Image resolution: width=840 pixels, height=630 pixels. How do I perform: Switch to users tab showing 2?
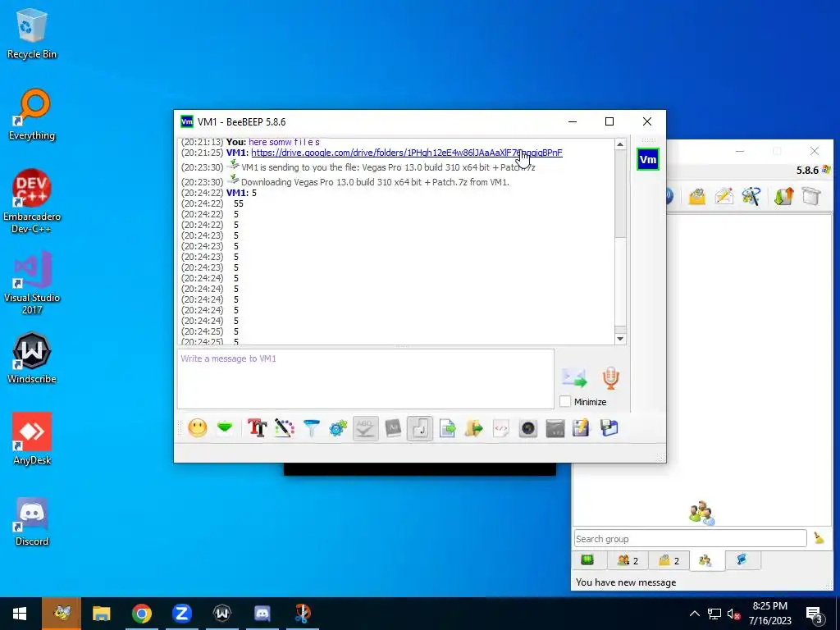point(628,560)
